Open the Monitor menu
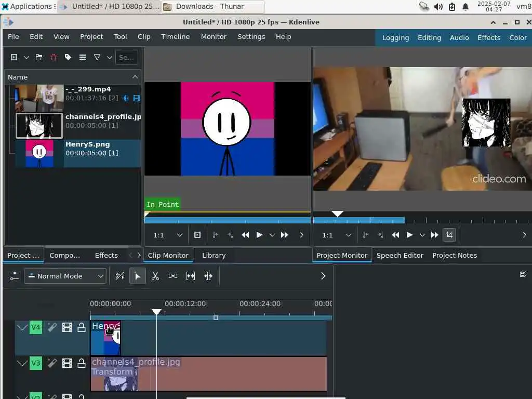This screenshot has height=399, width=532. pos(214,37)
